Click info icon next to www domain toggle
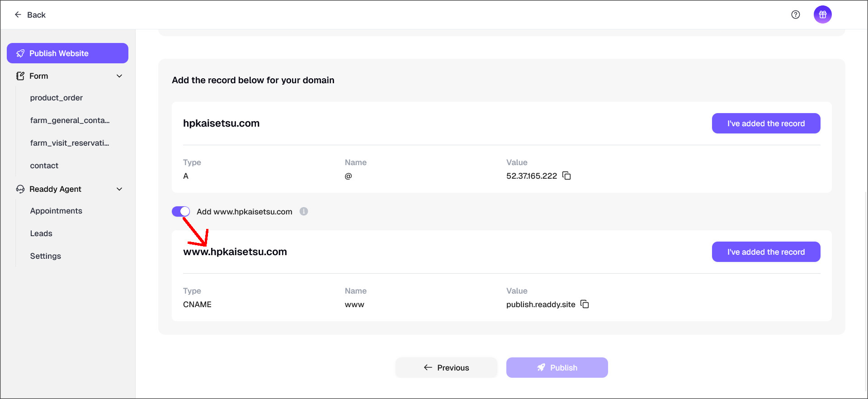Screen dimensions: 868x399 [304, 211]
